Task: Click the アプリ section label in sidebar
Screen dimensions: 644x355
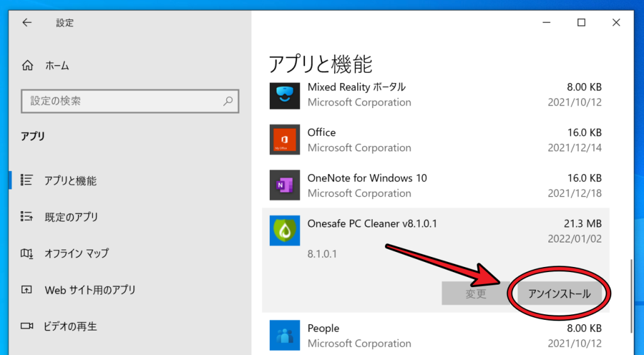Action: (33, 136)
